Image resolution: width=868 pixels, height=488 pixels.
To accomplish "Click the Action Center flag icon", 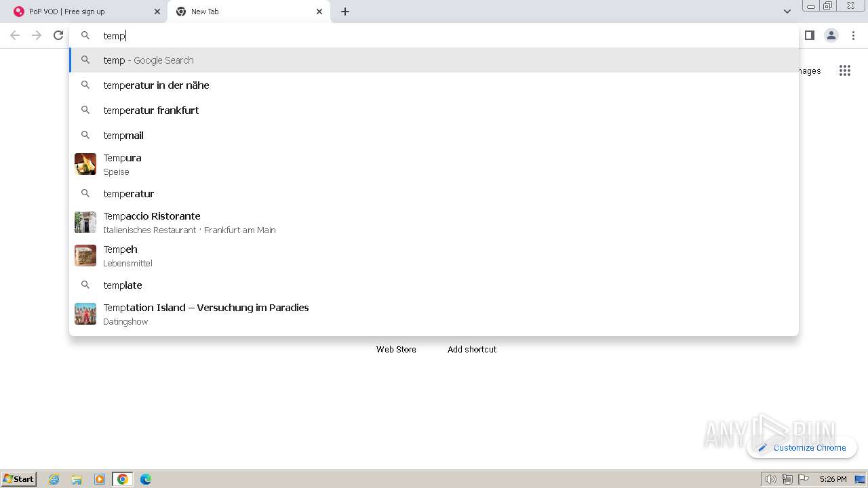I will (x=804, y=479).
